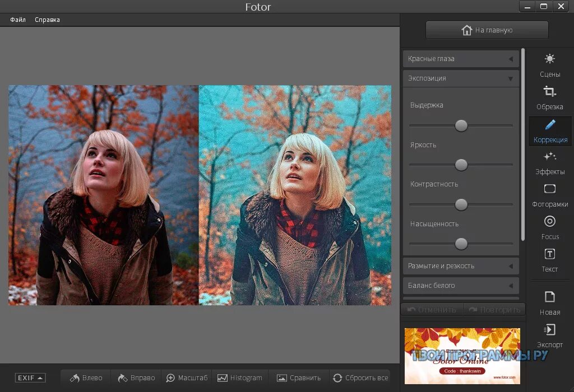The width and height of the screenshot is (574, 392).
Task: Click the original photo on the left
Action: [x=103, y=195]
